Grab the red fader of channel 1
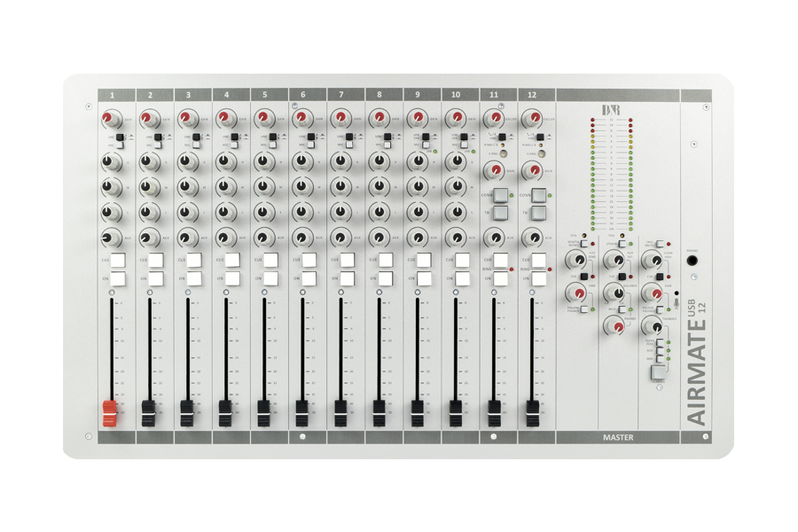 pos(109,413)
